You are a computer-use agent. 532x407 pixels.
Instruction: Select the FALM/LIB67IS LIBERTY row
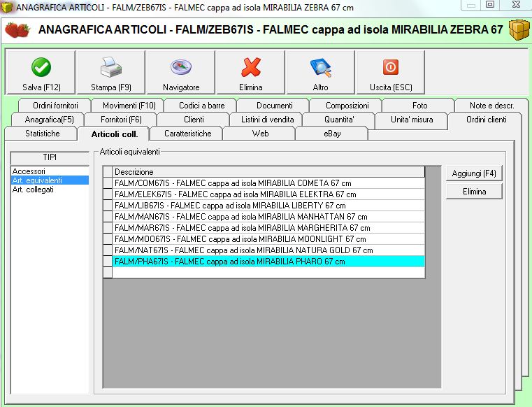click(268, 206)
